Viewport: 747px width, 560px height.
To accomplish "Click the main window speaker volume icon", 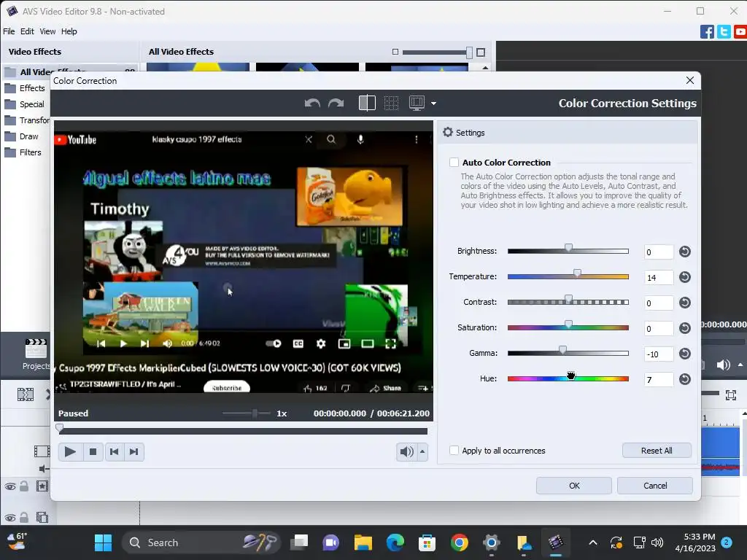I will (723, 365).
